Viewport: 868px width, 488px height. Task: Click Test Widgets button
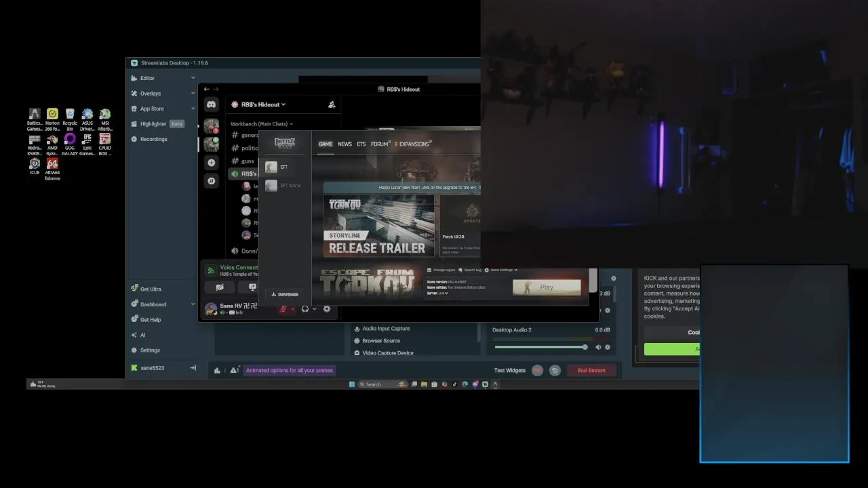[510, 370]
